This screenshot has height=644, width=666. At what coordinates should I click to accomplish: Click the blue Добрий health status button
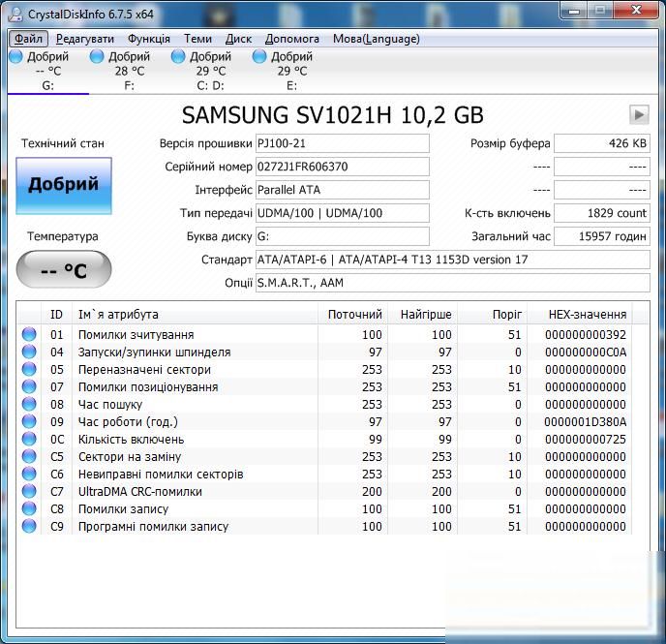64,185
